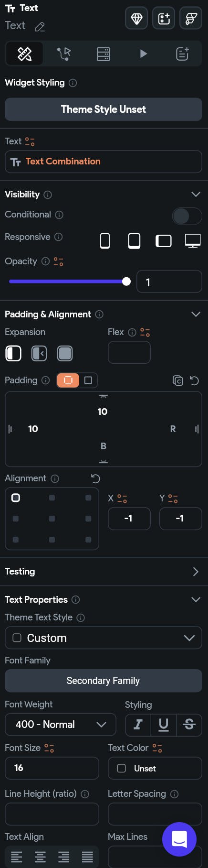
Task: Enable italic text styling
Action: point(138,725)
